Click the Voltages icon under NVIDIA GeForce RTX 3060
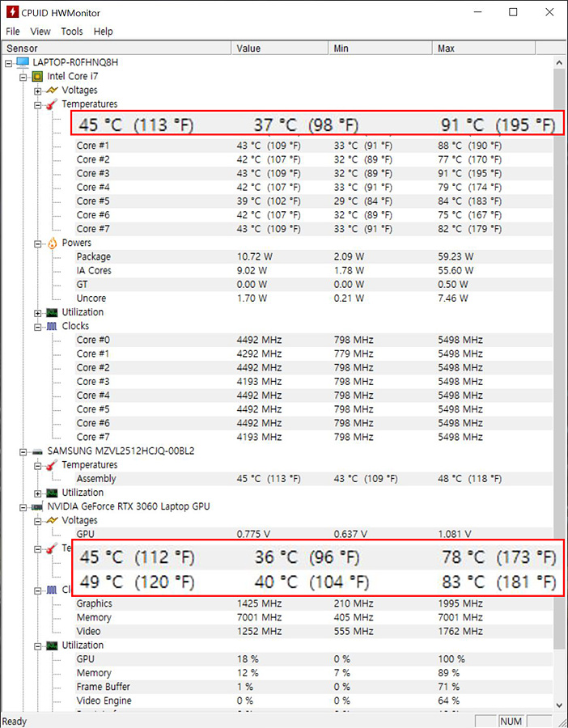This screenshot has width=568, height=728. coord(52,520)
